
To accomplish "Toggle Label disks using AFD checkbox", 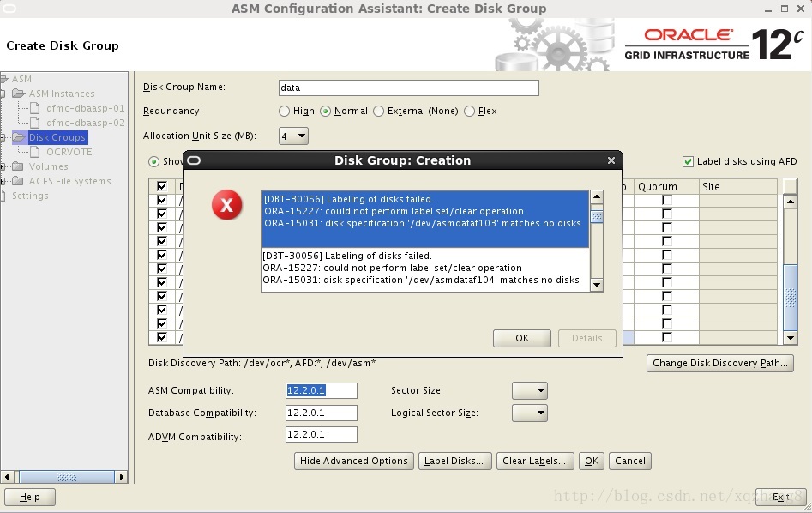I will (688, 161).
